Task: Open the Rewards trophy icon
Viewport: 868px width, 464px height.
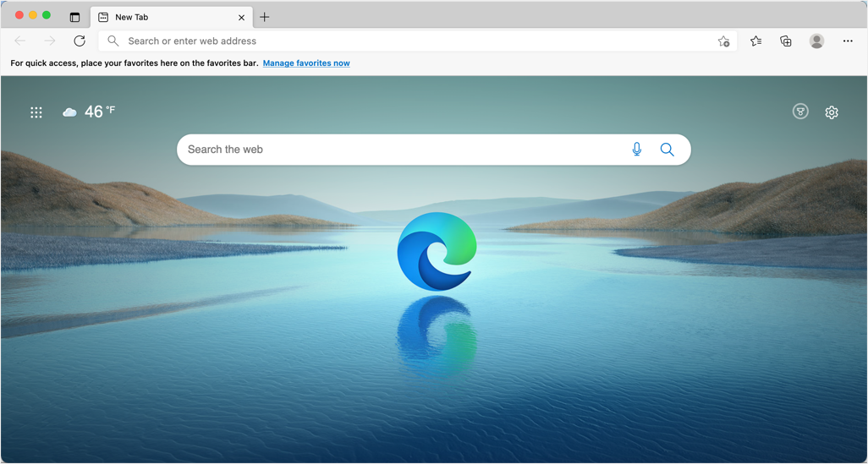Action: point(800,112)
